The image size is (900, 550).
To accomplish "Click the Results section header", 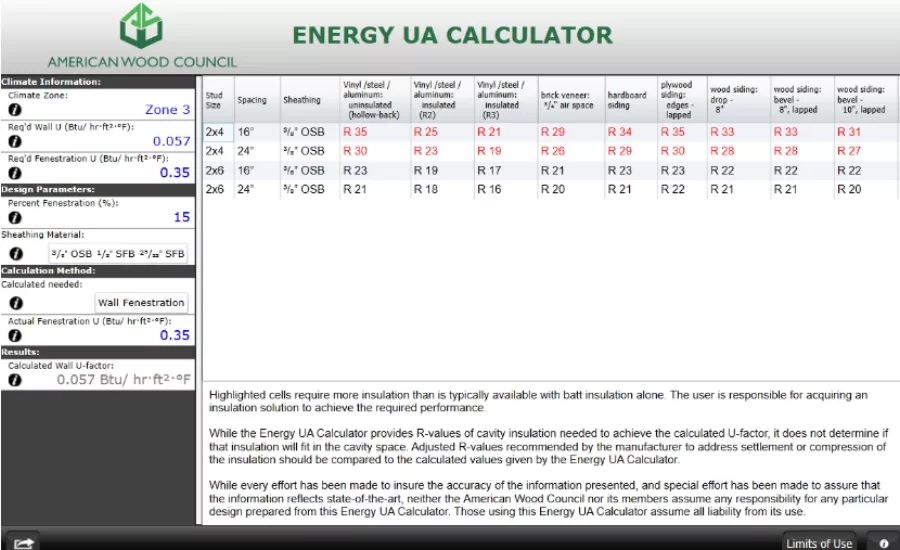I will point(98,352).
